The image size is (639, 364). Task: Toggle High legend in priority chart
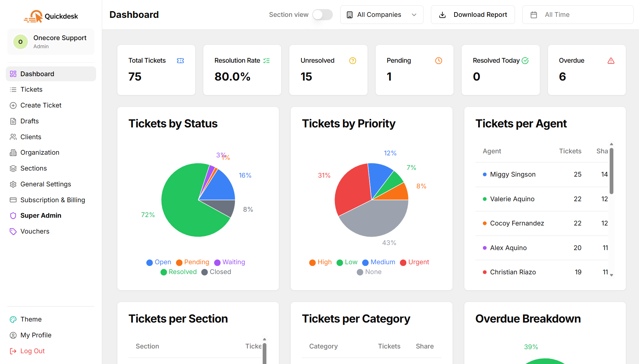point(321,262)
